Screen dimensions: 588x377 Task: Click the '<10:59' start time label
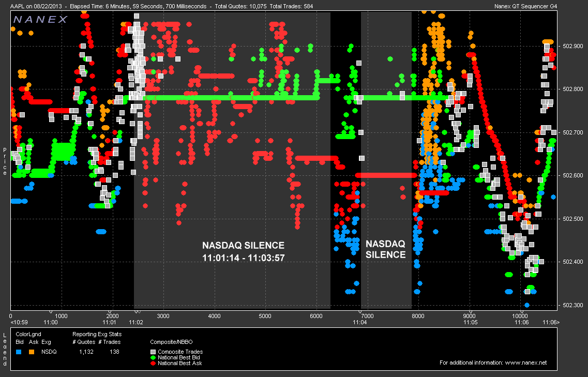pos(19,322)
